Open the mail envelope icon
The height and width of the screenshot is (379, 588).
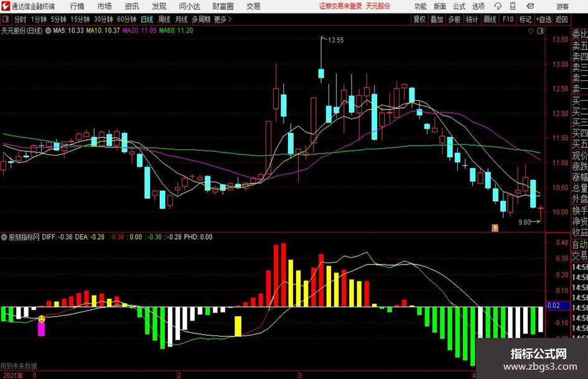(x=530, y=6)
